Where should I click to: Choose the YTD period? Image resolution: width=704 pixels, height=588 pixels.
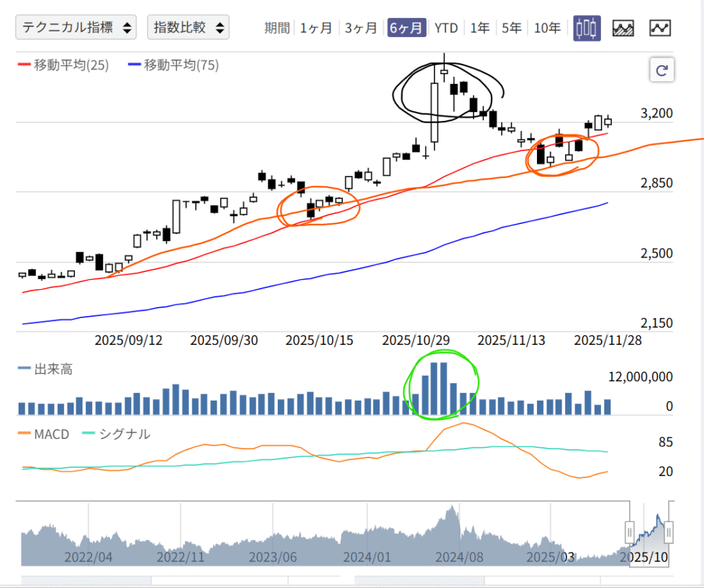click(x=446, y=28)
